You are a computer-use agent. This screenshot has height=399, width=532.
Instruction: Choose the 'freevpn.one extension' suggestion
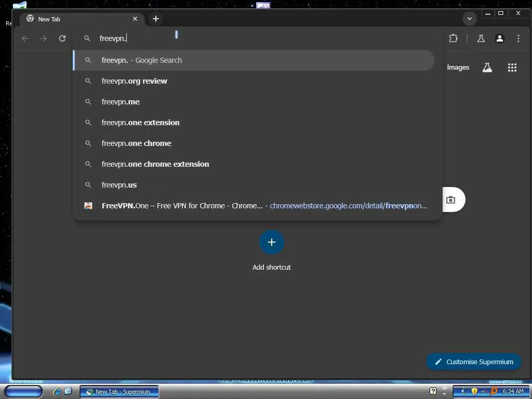point(254,123)
